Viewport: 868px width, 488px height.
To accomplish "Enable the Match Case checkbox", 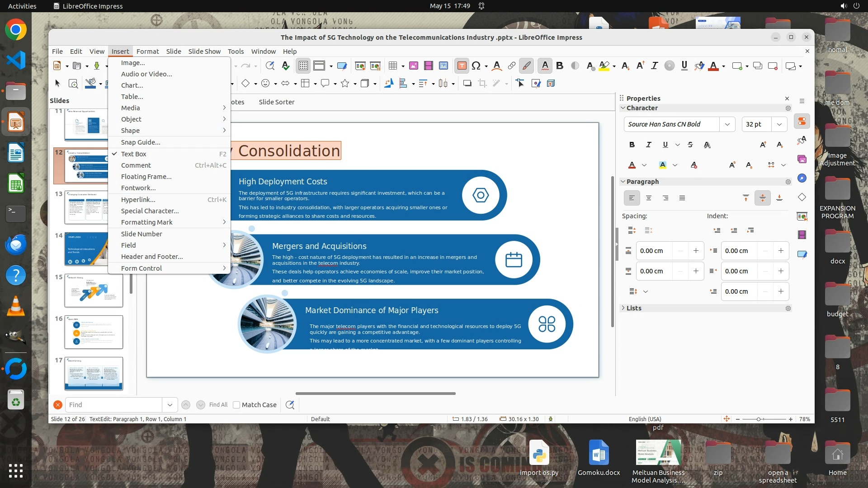I will click(236, 405).
